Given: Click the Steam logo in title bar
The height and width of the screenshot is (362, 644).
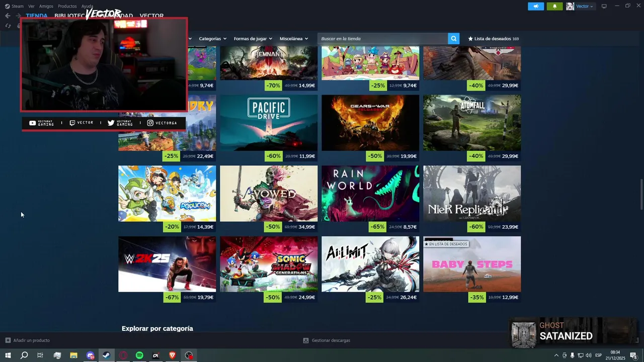Looking at the screenshot, I should tap(7, 6).
